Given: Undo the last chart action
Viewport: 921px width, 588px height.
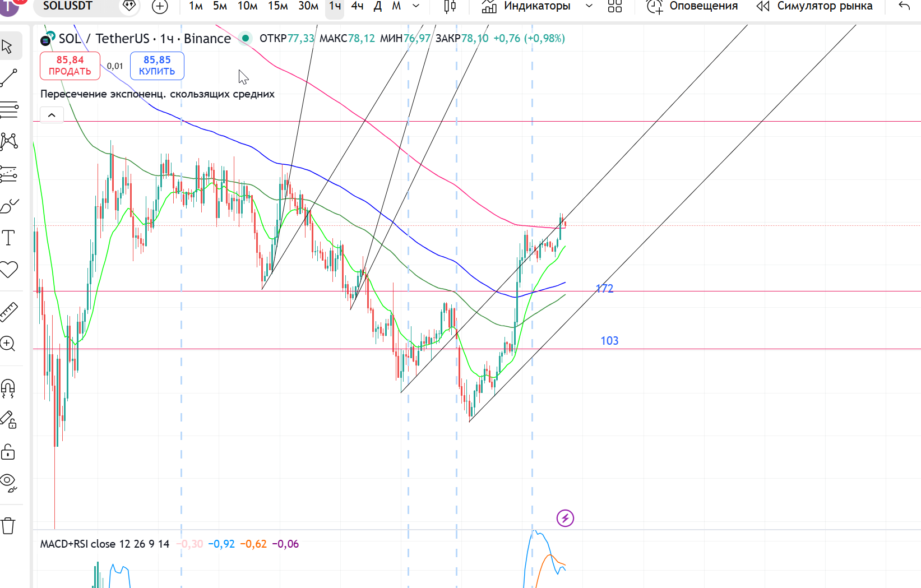Looking at the screenshot, I should click(x=904, y=6).
